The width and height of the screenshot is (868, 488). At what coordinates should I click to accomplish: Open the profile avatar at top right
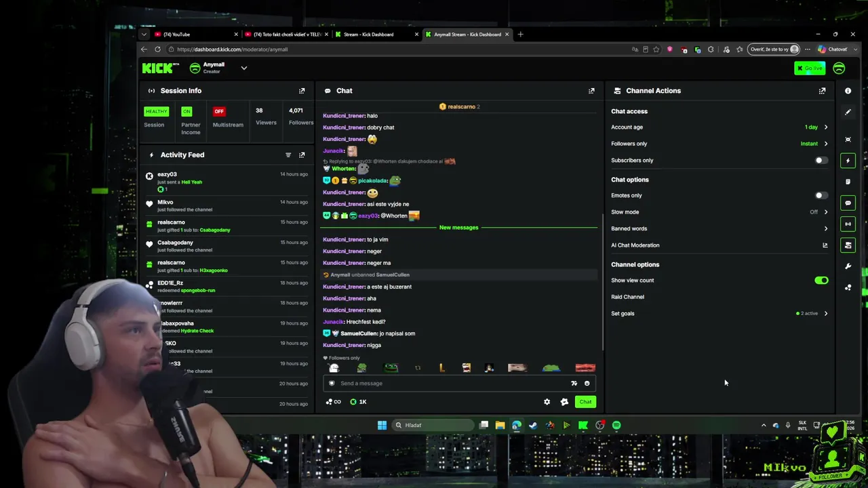coord(839,68)
